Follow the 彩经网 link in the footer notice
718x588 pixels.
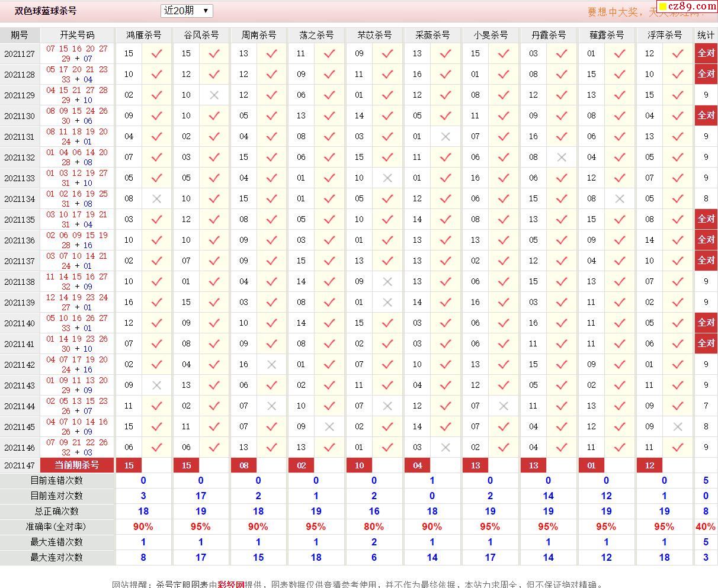pos(231,584)
